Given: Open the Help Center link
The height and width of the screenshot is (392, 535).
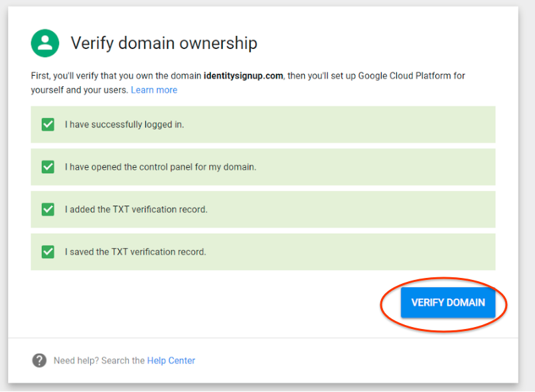Looking at the screenshot, I should coord(171,360).
